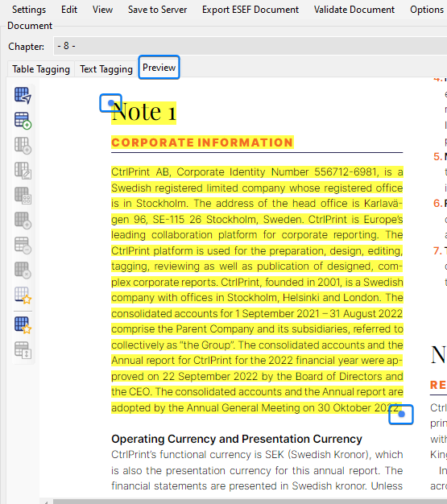Open the View menu

(102, 10)
